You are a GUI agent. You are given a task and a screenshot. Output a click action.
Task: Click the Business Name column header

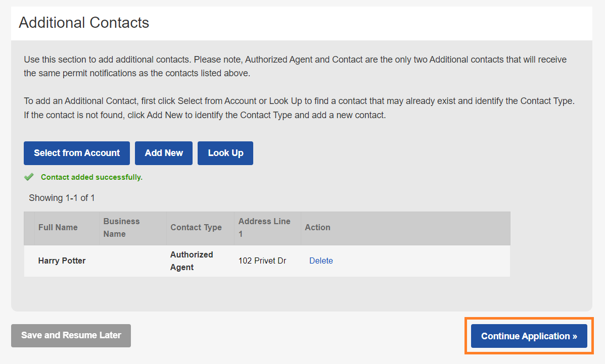tap(121, 227)
